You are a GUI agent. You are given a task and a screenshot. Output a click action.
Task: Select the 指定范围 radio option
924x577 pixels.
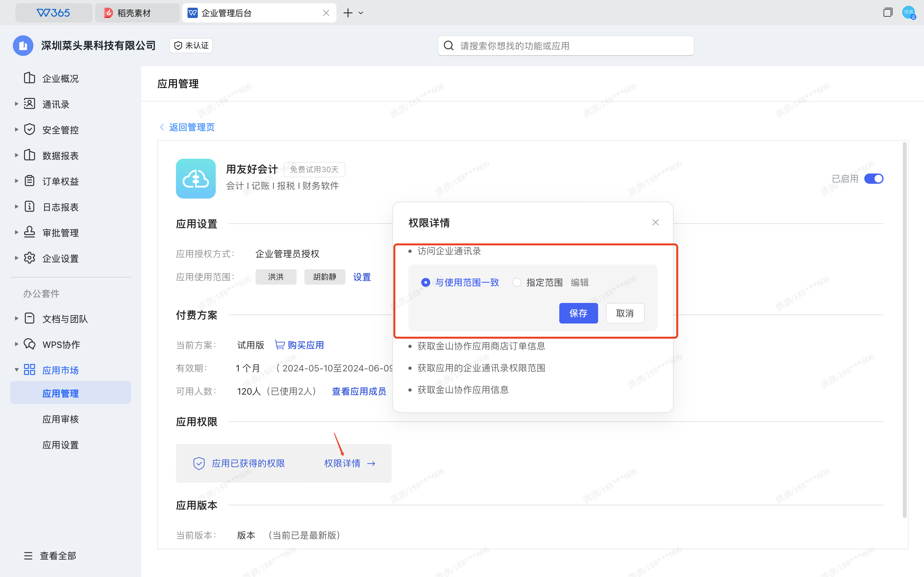coord(517,282)
